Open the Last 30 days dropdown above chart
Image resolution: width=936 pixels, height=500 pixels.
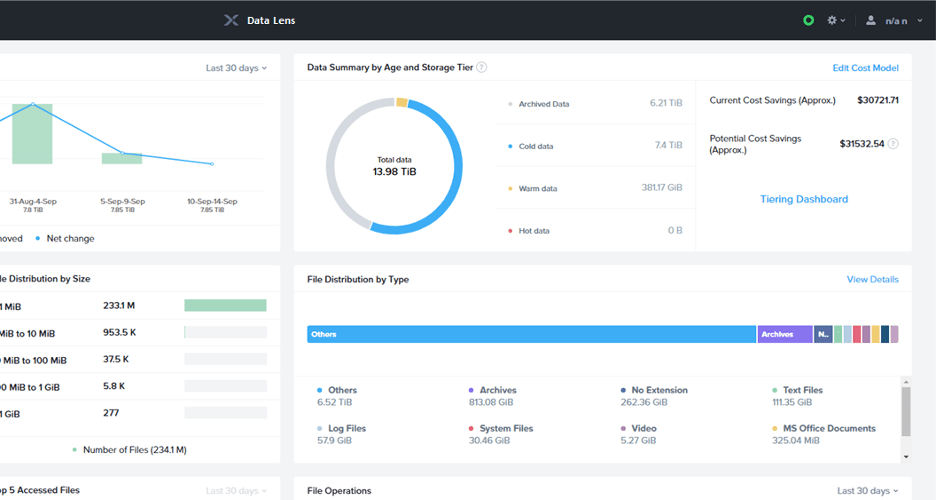tap(236, 68)
